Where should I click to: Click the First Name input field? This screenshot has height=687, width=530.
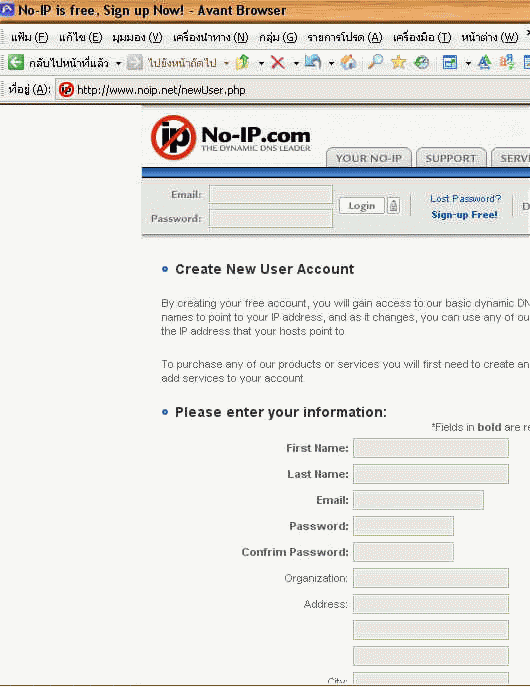pyautogui.click(x=431, y=448)
